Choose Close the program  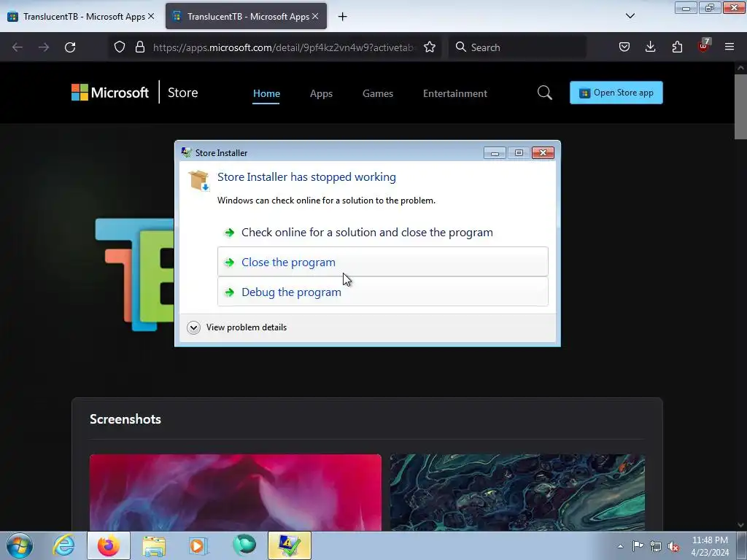point(382,262)
